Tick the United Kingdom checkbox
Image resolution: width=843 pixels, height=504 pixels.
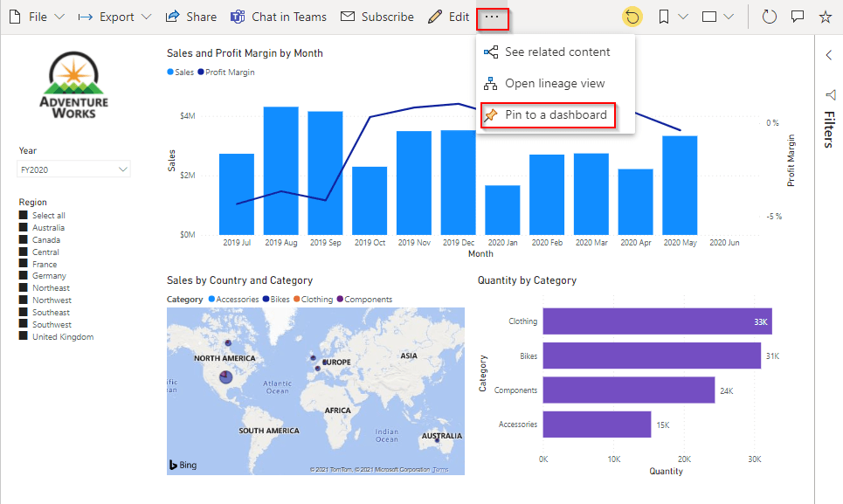24,337
